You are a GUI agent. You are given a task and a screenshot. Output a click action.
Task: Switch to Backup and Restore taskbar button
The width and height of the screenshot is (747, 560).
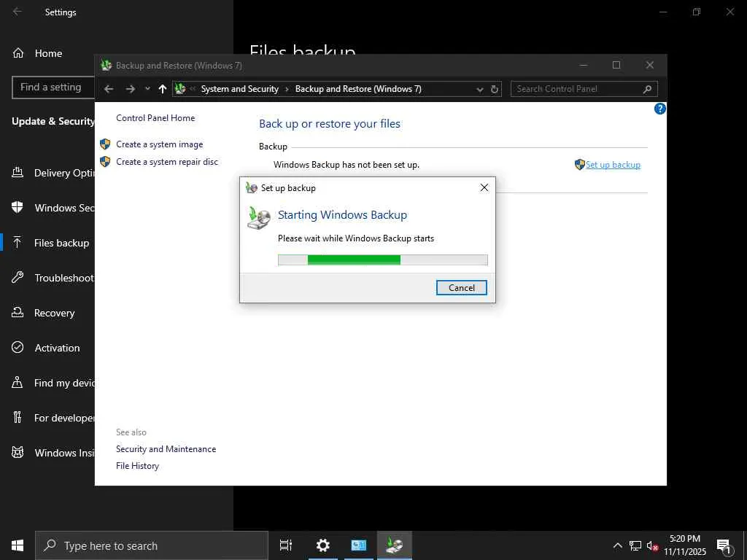click(395, 545)
